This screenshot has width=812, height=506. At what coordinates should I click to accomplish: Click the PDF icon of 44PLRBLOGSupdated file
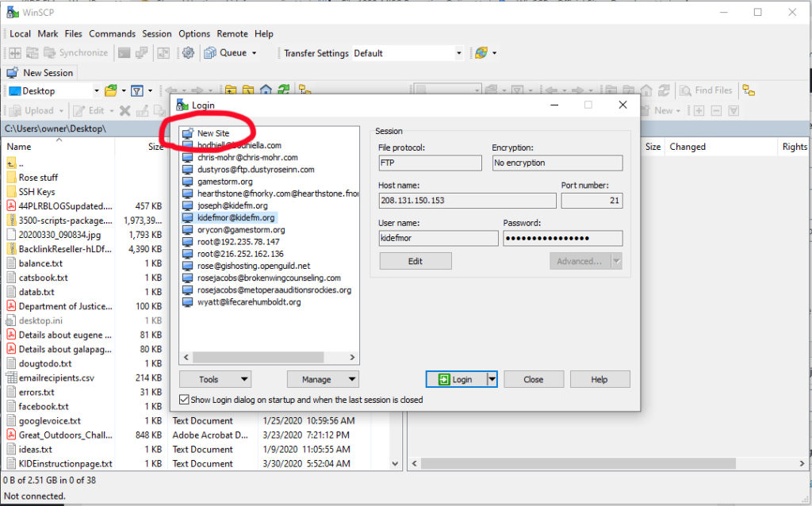pos(11,206)
